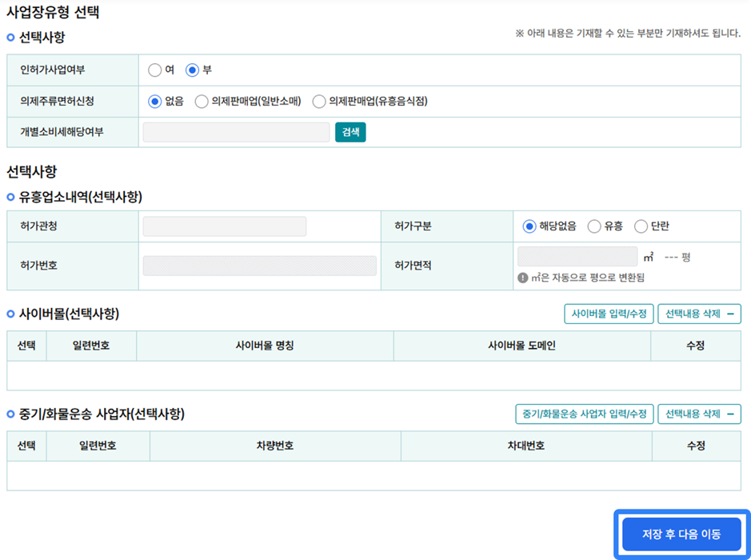
Task: Click the info icon beside ㎡ conversion note
Action: pos(523,278)
